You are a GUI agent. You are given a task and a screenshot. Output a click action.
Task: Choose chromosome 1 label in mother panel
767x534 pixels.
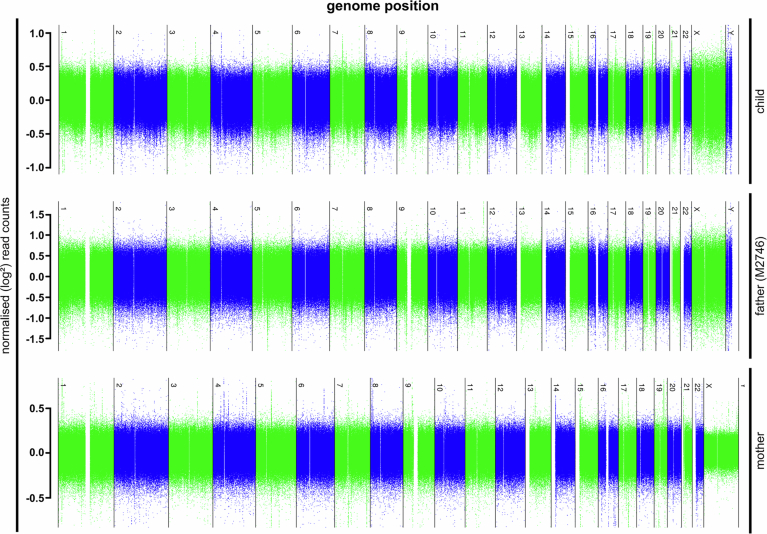coord(64,386)
